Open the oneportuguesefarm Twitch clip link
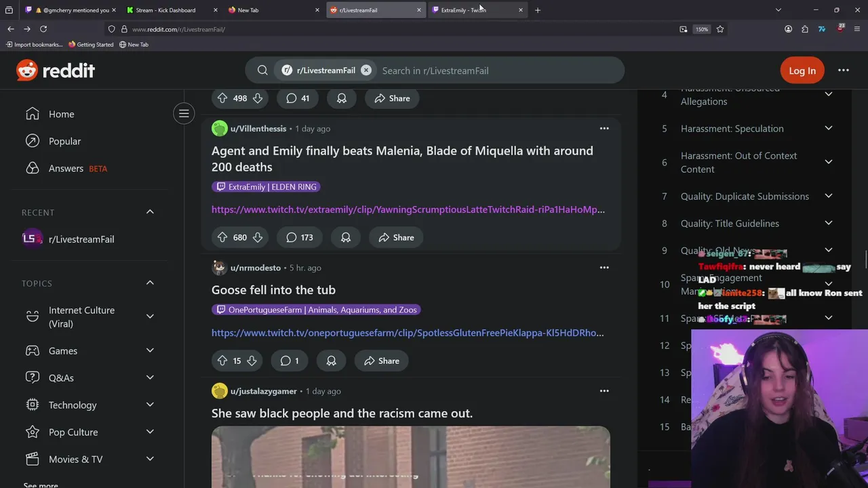The height and width of the screenshot is (488, 868). pyautogui.click(x=408, y=333)
